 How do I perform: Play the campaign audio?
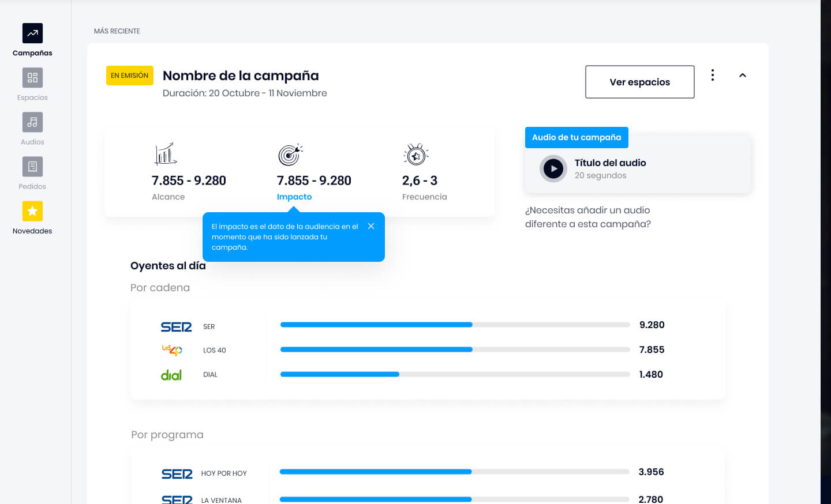(553, 169)
